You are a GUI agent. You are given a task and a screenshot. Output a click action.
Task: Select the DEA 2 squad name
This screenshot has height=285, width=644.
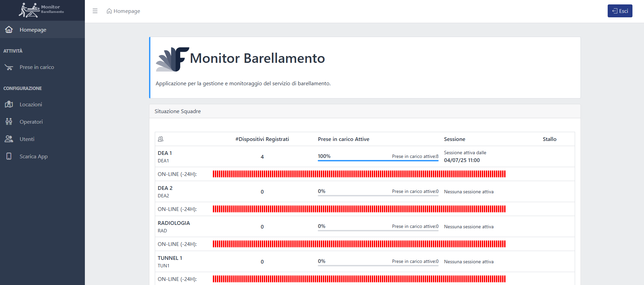click(165, 188)
